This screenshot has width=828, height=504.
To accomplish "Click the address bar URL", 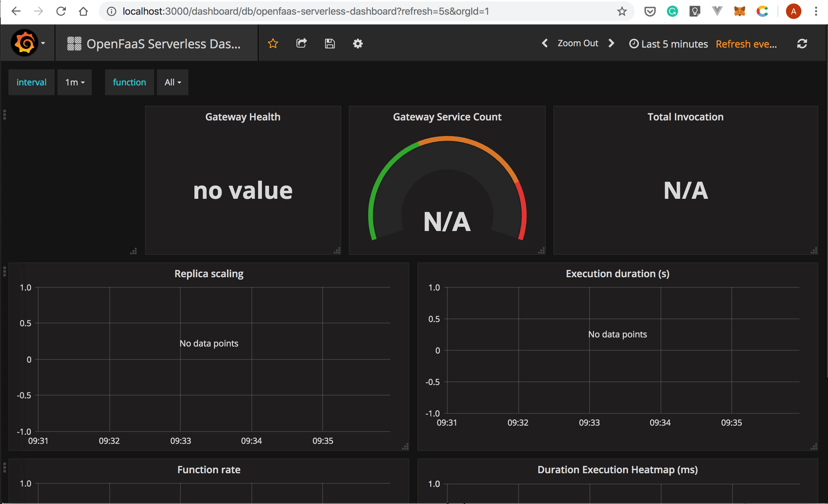I will (x=305, y=12).
